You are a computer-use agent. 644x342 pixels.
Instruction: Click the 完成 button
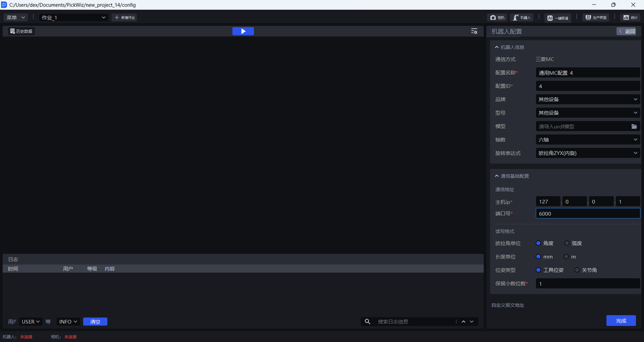pos(621,321)
